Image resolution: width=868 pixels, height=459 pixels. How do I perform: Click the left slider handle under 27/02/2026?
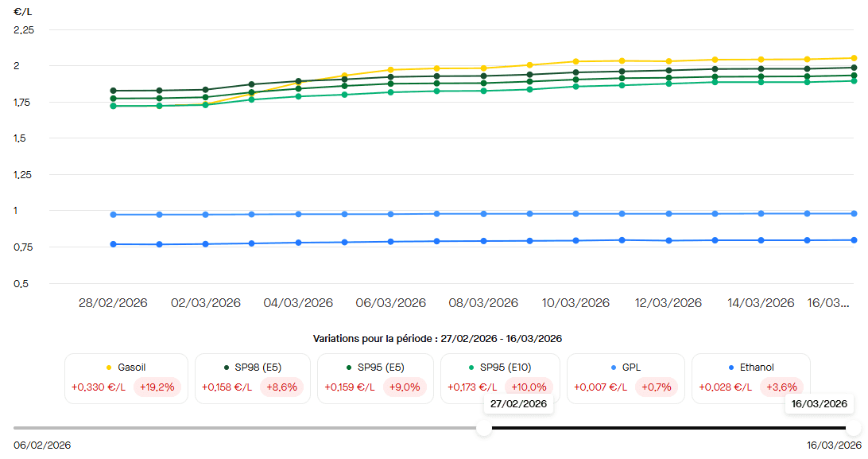pyautogui.click(x=483, y=428)
